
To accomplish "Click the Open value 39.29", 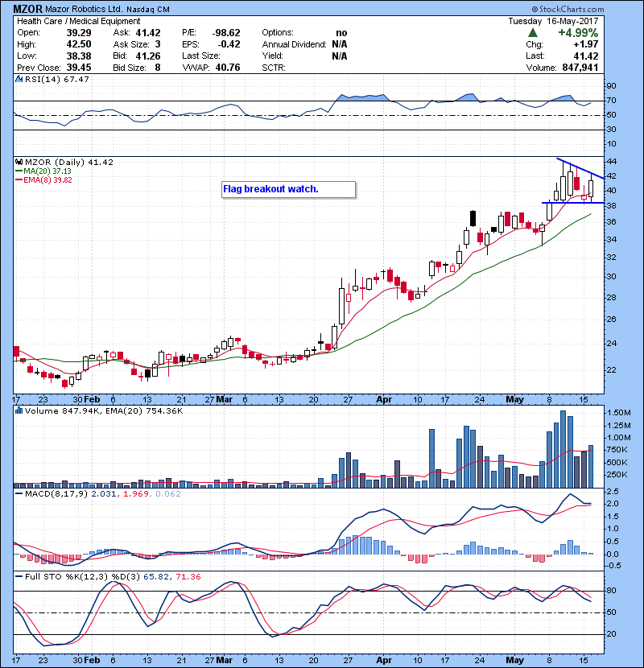I will 79,33.
